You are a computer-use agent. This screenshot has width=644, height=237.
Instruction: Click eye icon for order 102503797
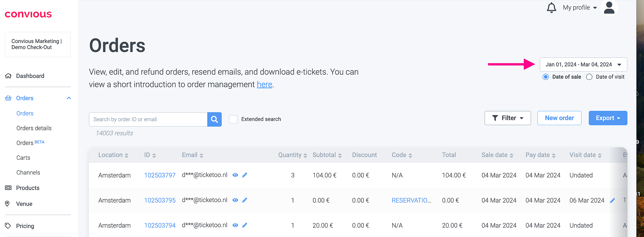click(x=235, y=175)
